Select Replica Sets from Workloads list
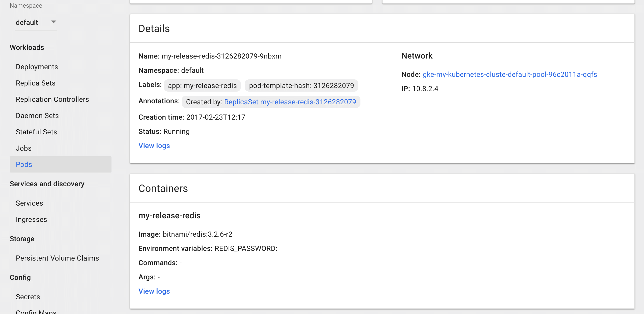The width and height of the screenshot is (644, 314). 35,83
